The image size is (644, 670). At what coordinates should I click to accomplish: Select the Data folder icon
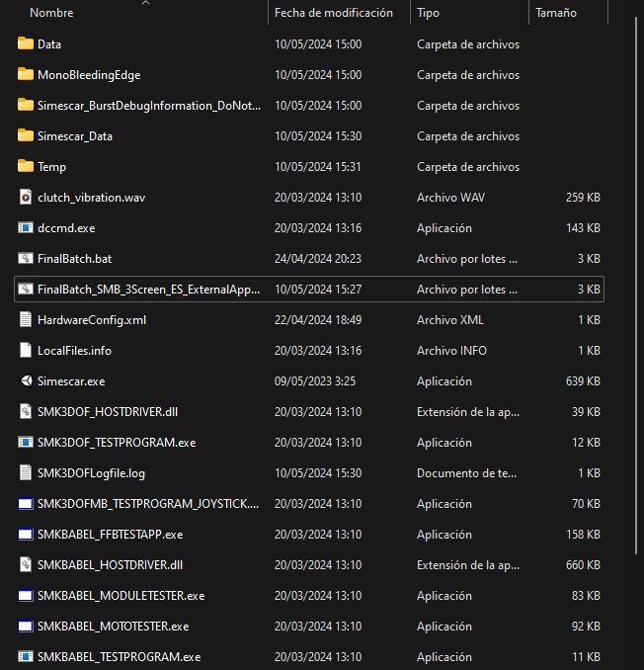click(x=26, y=43)
